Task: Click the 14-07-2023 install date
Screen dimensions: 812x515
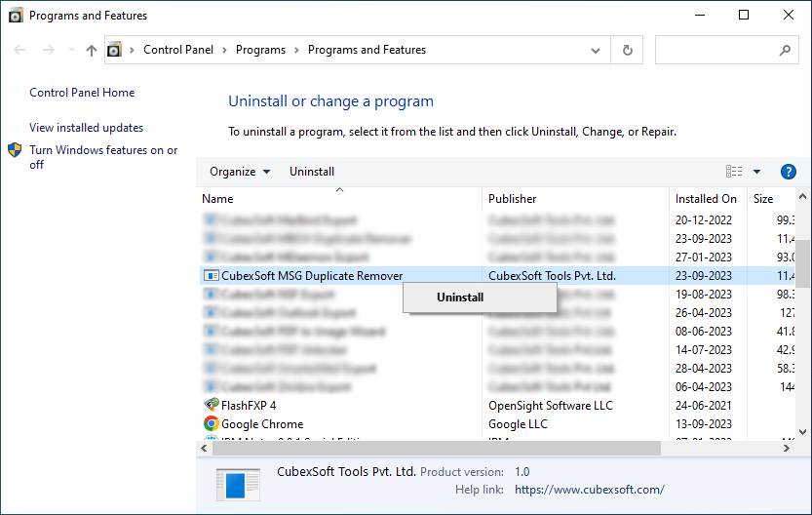Action: click(x=703, y=350)
